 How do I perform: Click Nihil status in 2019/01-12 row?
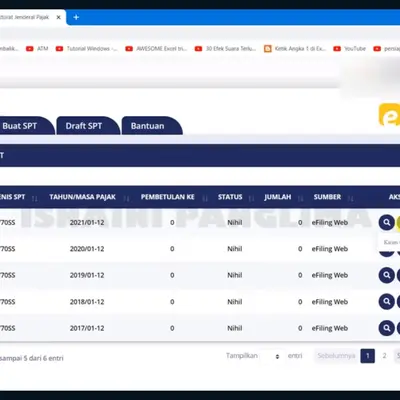pyautogui.click(x=235, y=275)
